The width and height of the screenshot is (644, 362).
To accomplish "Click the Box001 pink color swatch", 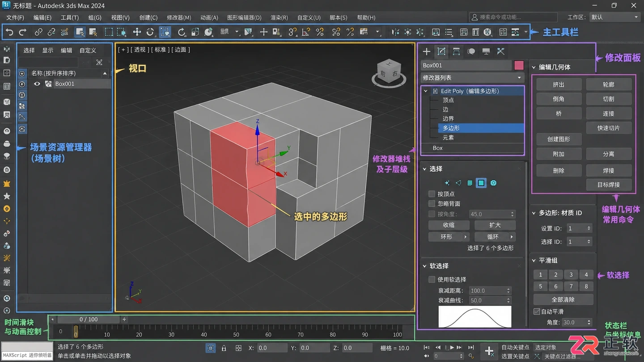I will point(519,66).
